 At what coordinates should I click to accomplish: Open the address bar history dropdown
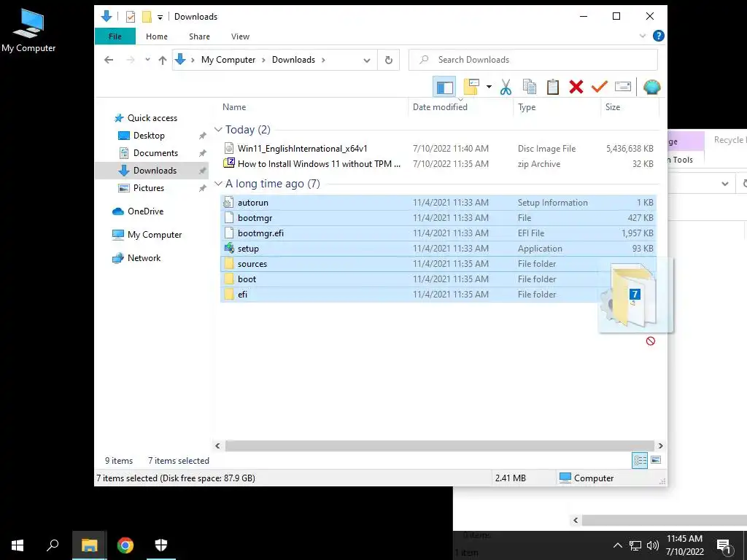(366, 60)
